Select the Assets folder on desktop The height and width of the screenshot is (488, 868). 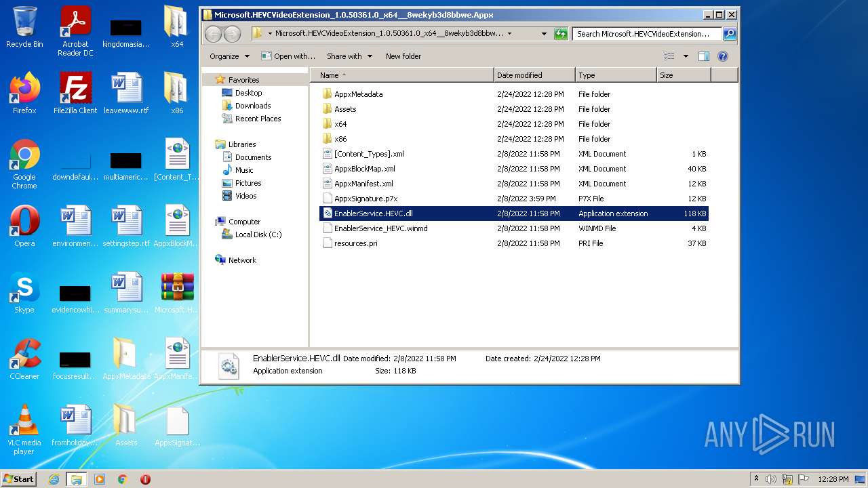(x=126, y=425)
